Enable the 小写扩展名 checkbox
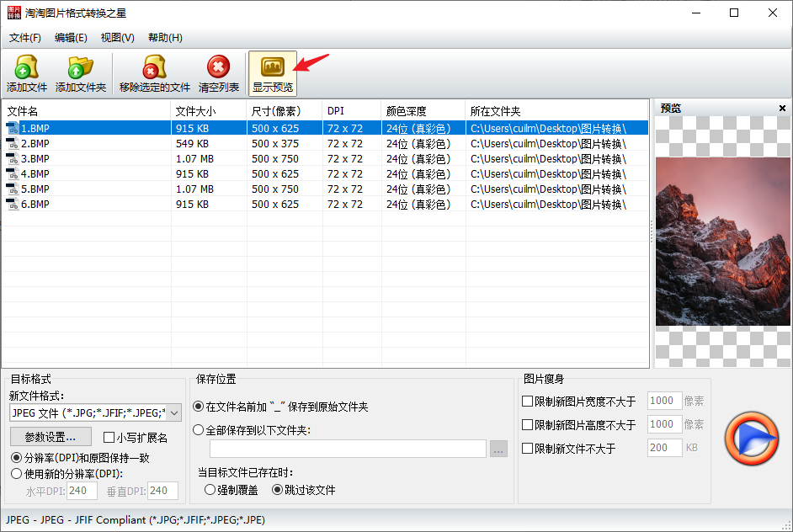Screen dimensions: 793x532 (x=109, y=438)
